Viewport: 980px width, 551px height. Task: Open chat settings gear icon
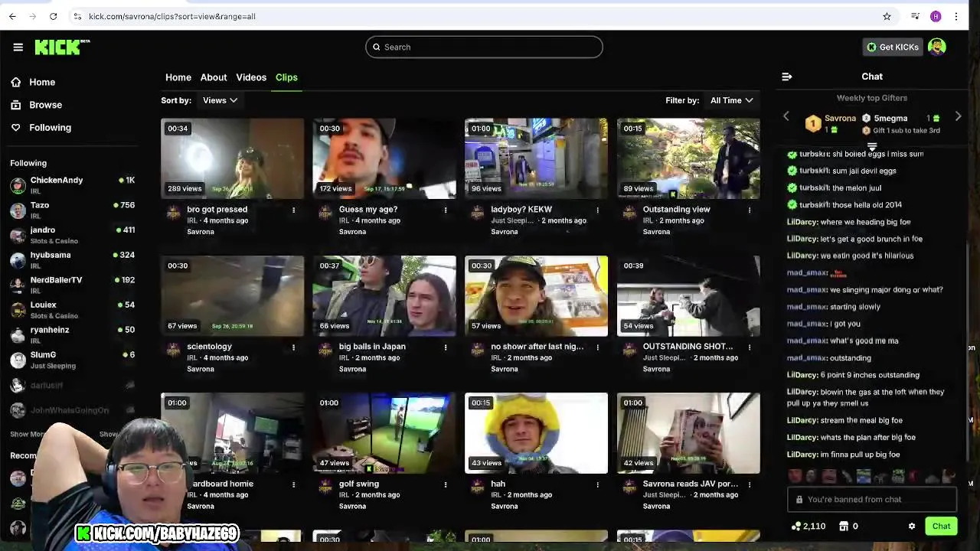pos(911,527)
